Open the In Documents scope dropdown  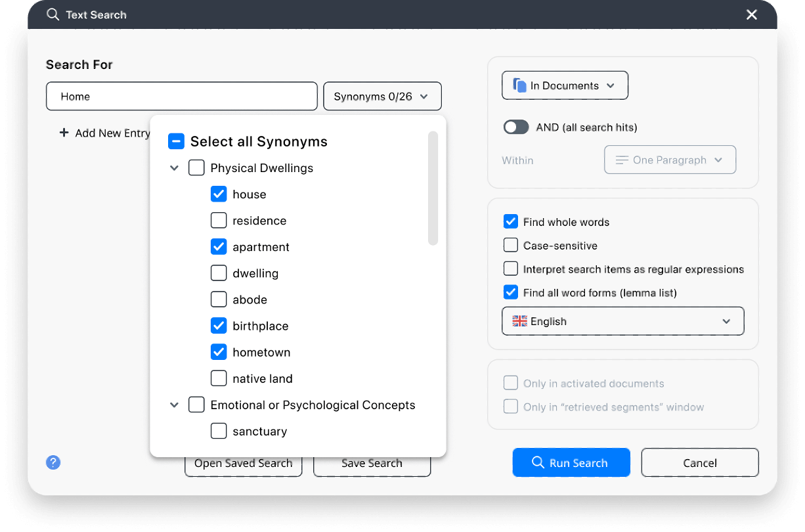[x=565, y=85]
